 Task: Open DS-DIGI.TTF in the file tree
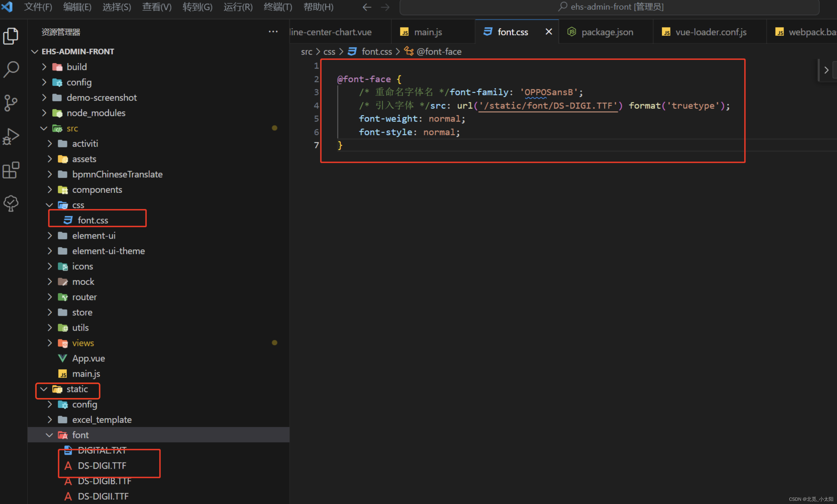click(x=102, y=466)
